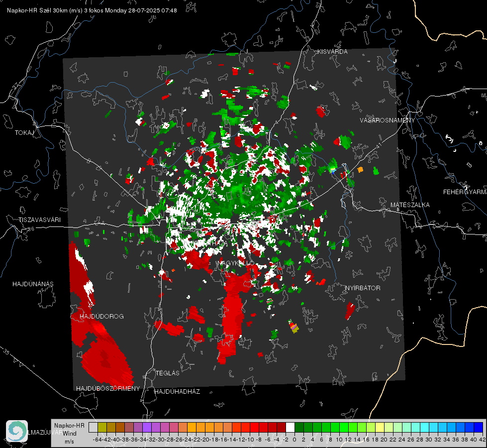Click the TÉGLÁS town label
The image size is (487, 448).
168,373
